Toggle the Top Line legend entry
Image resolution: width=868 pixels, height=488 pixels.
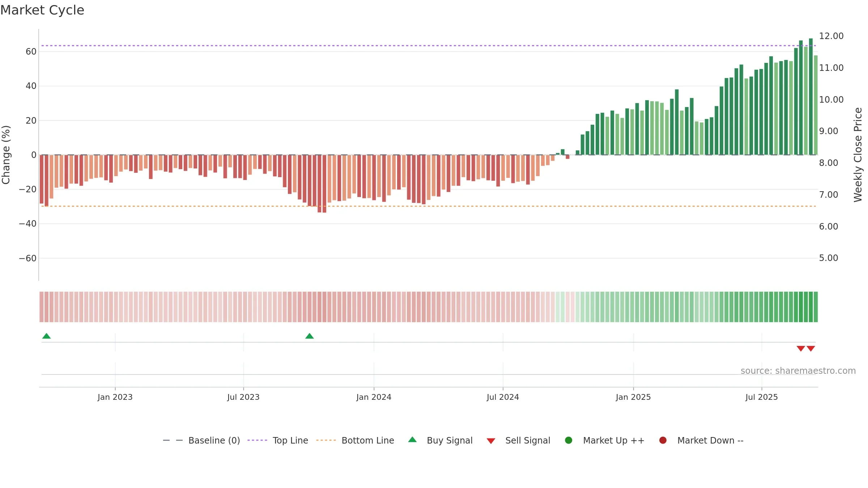(x=278, y=440)
